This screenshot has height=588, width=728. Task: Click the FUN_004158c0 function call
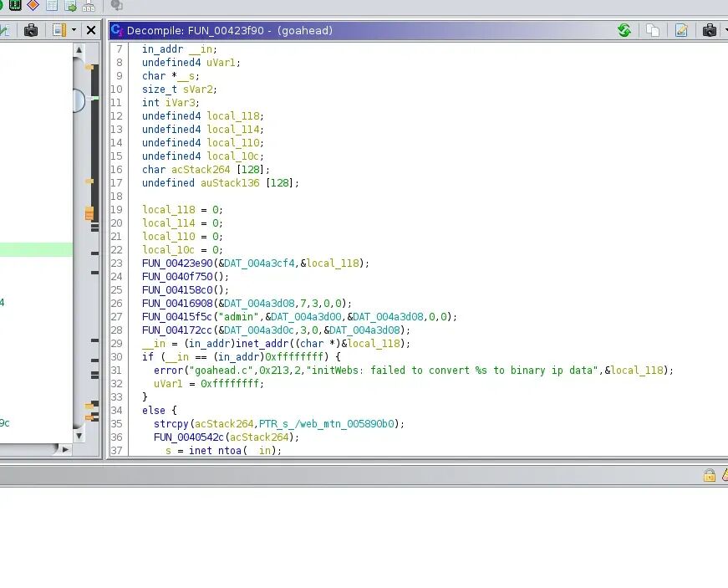click(177, 290)
